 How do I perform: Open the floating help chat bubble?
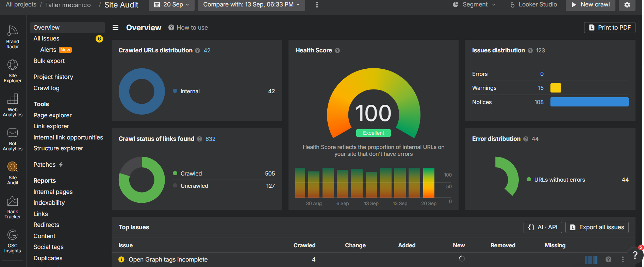(x=635, y=255)
